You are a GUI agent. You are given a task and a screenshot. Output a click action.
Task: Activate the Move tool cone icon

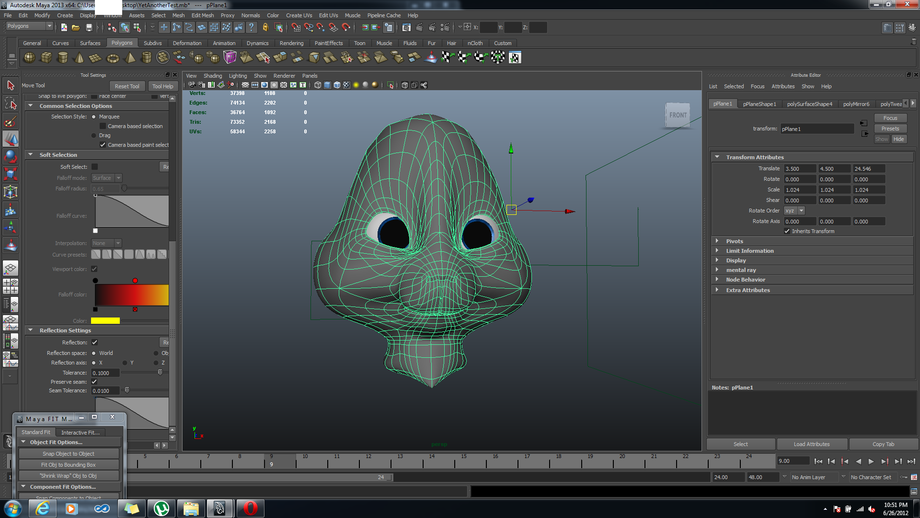point(10,138)
